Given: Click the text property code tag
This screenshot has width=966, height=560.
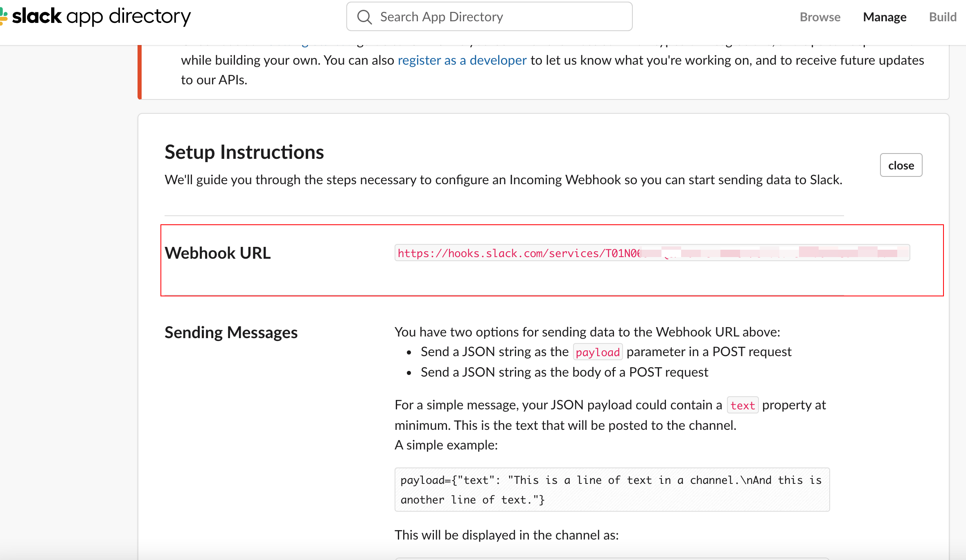Looking at the screenshot, I should pyautogui.click(x=743, y=405).
